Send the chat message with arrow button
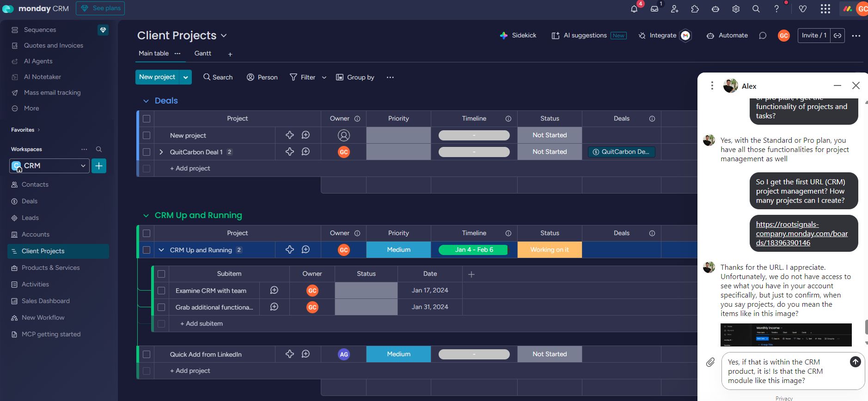868x401 pixels. pos(855,362)
